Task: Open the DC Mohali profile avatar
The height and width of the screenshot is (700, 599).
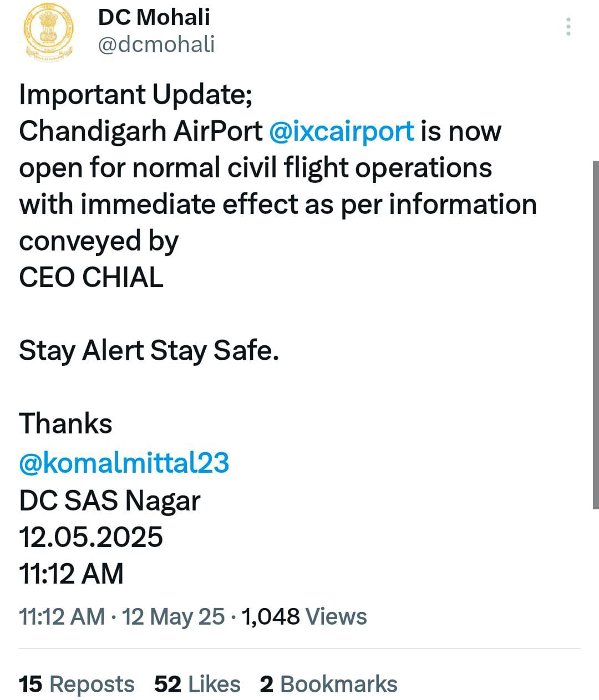Action: pyautogui.click(x=49, y=32)
